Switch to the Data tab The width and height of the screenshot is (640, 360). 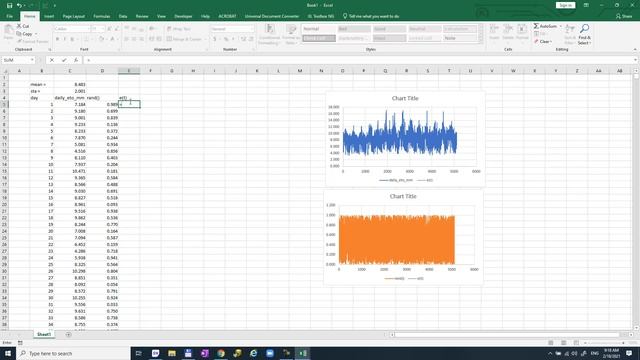click(x=123, y=16)
